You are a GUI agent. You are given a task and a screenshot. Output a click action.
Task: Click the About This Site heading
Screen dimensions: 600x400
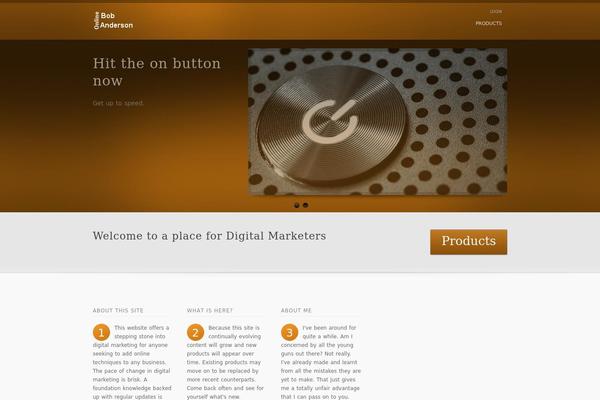coord(118,310)
